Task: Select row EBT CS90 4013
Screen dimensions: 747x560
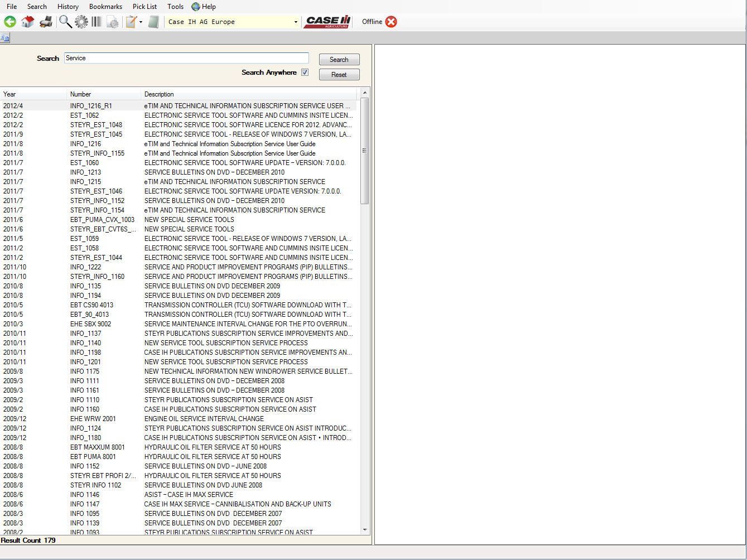Action: [179, 305]
